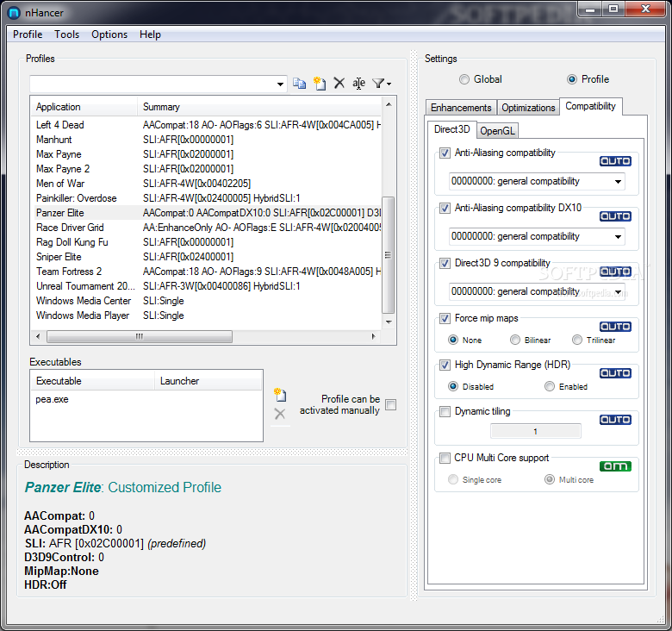The height and width of the screenshot is (631, 672).
Task: Select the Global settings radio button
Action: 464,79
